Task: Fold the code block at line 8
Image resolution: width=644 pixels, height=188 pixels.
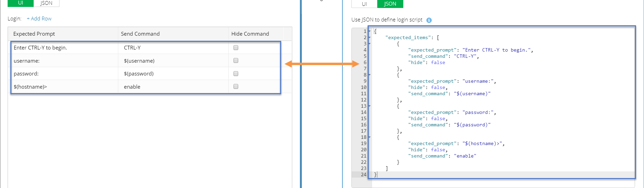Action: tap(369, 75)
